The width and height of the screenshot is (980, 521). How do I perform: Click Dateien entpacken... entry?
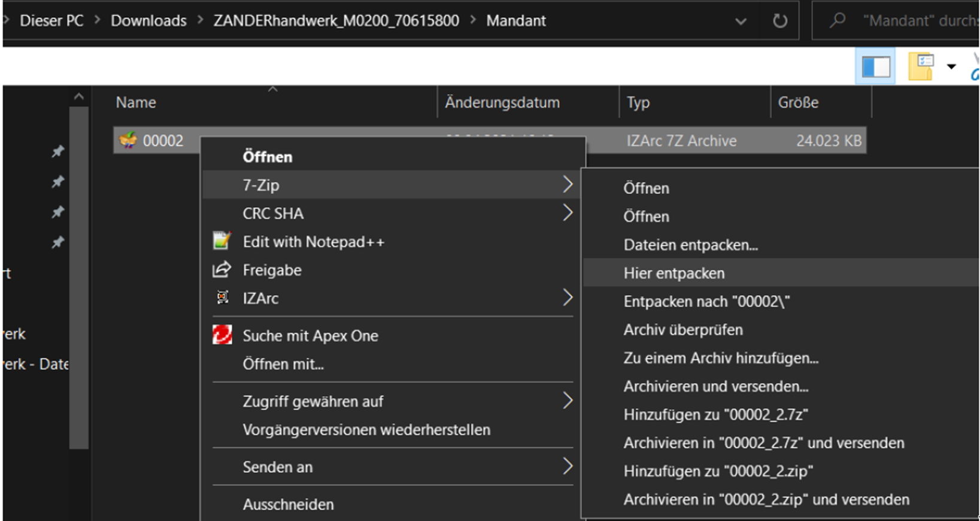[x=690, y=245]
